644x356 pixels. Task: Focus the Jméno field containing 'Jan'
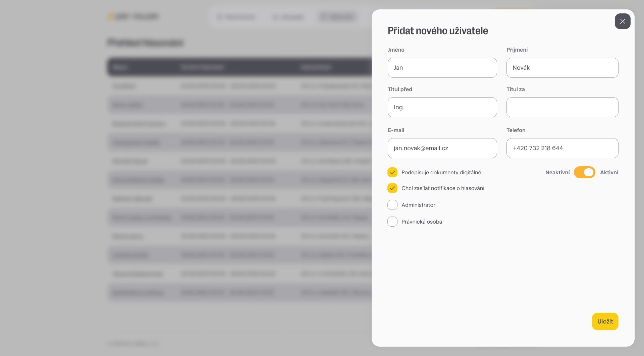[442, 68]
